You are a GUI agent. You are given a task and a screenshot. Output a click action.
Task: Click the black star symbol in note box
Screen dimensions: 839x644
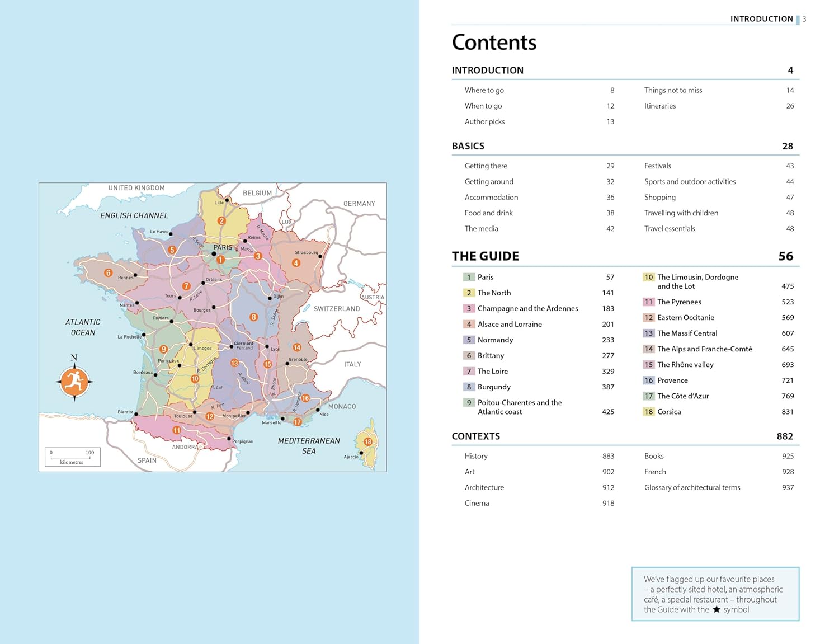point(716,609)
